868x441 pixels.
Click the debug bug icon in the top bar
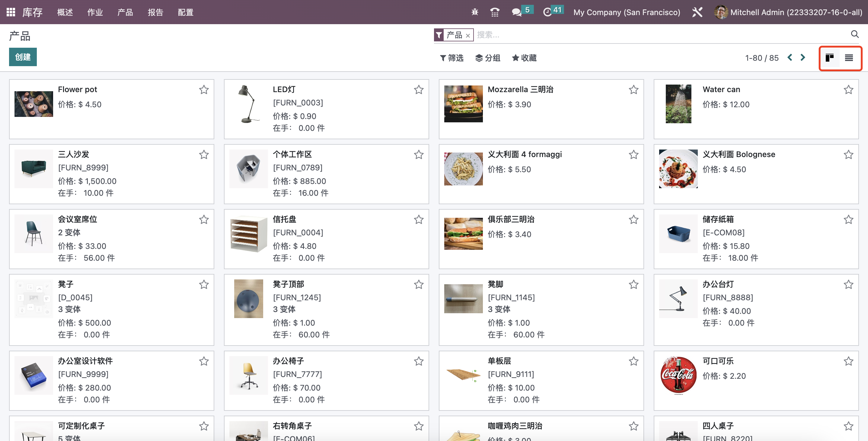click(475, 12)
